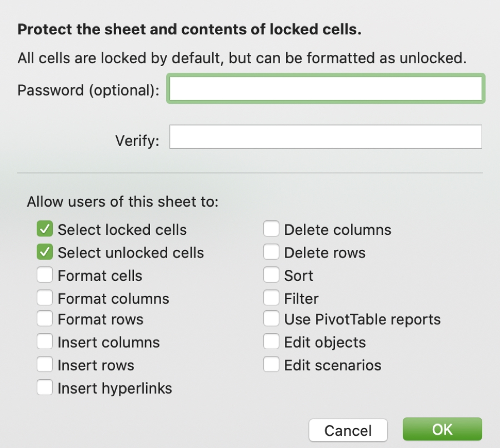Uncheck Select unlocked cells checkbox

tap(44, 251)
